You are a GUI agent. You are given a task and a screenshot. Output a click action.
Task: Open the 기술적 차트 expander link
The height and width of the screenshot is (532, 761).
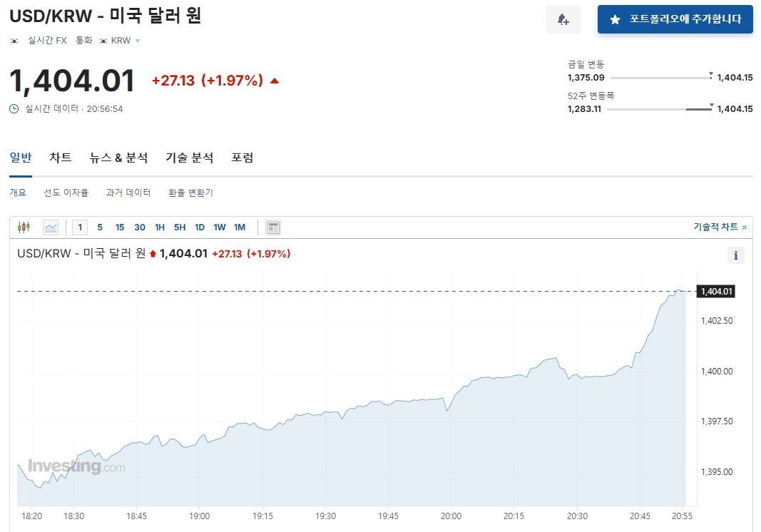[x=720, y=227]
